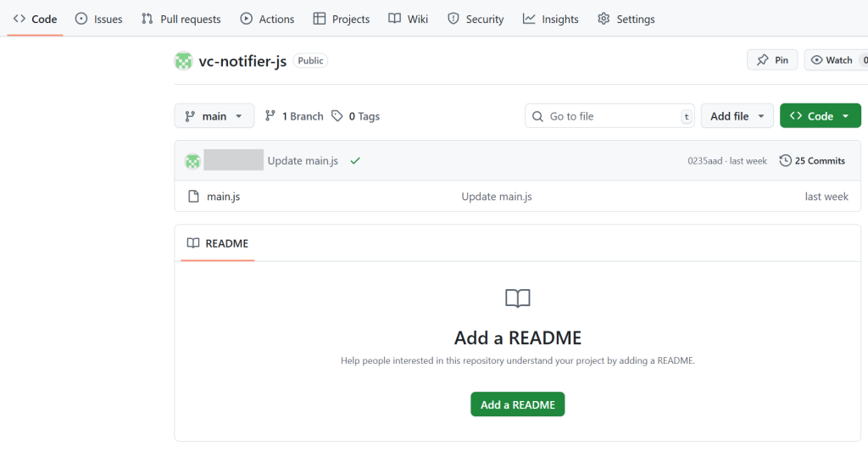The height and width of the screenshot is (468, 868).
Task: View the Security tab
Action: point(476,19)
